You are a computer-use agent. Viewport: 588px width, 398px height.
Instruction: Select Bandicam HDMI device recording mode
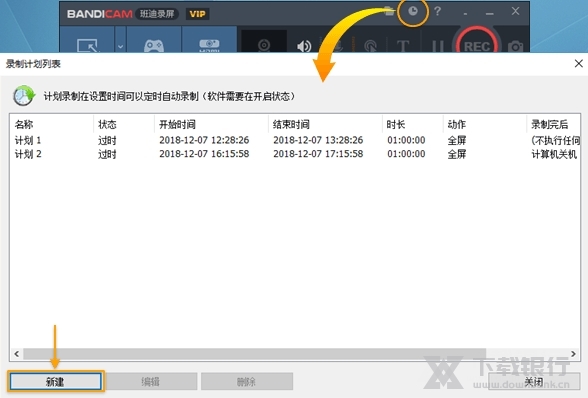209,39
